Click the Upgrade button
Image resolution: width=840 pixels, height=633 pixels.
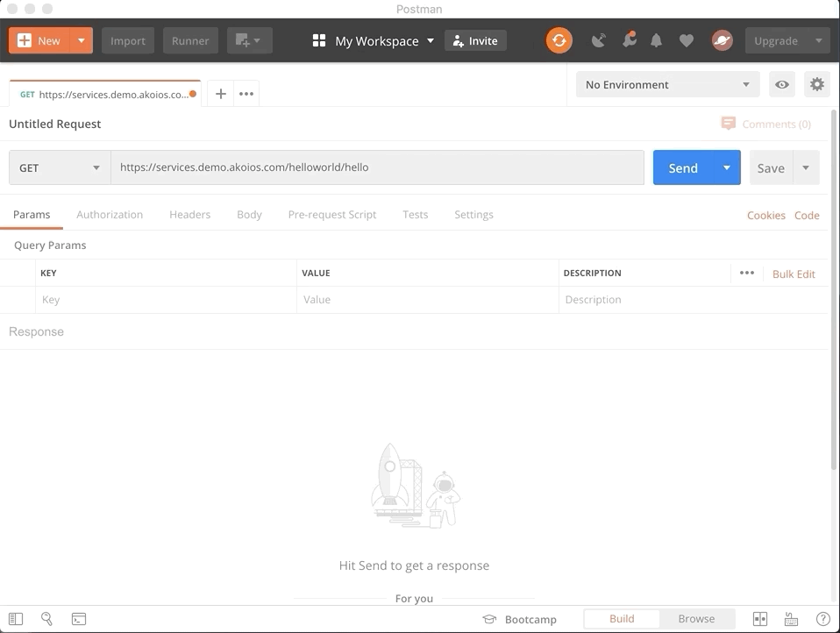click(776, 40)
